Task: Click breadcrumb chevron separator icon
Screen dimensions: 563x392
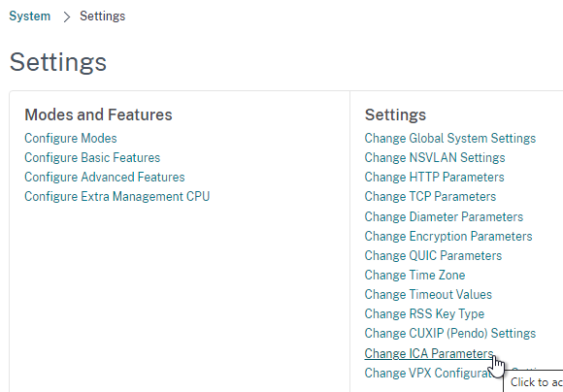Action: (x=66, y=16)
